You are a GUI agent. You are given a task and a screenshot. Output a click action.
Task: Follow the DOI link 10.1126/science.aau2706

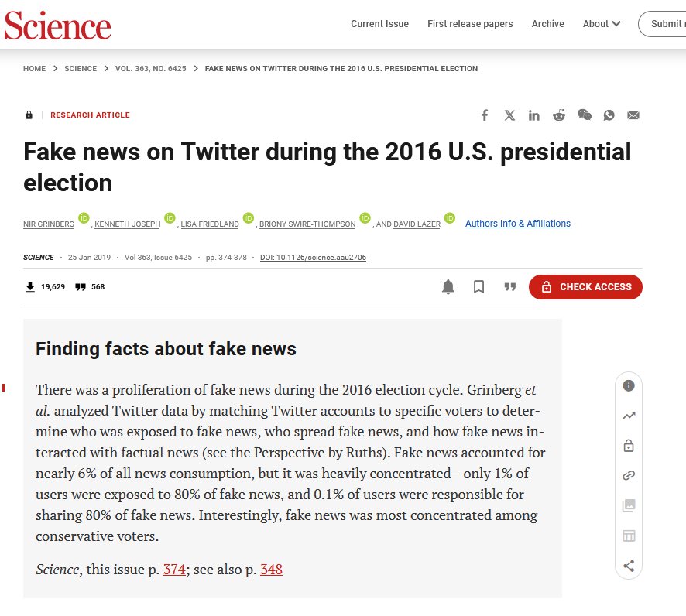[314, 258]
